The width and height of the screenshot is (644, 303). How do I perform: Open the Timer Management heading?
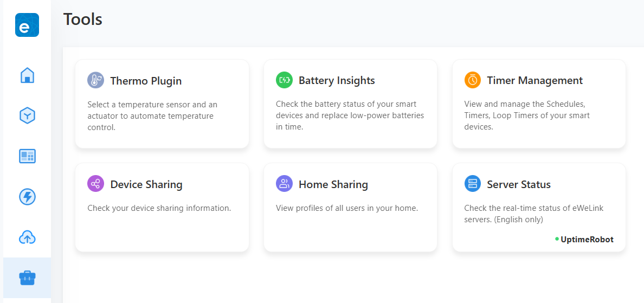pyautogui.click(x=534, y=80)
